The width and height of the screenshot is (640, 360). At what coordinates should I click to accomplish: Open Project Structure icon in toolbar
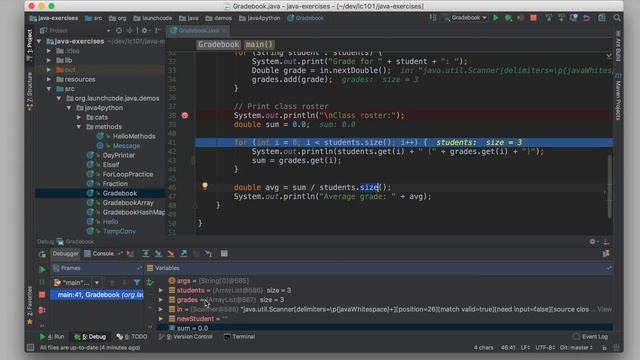point(602,18)
